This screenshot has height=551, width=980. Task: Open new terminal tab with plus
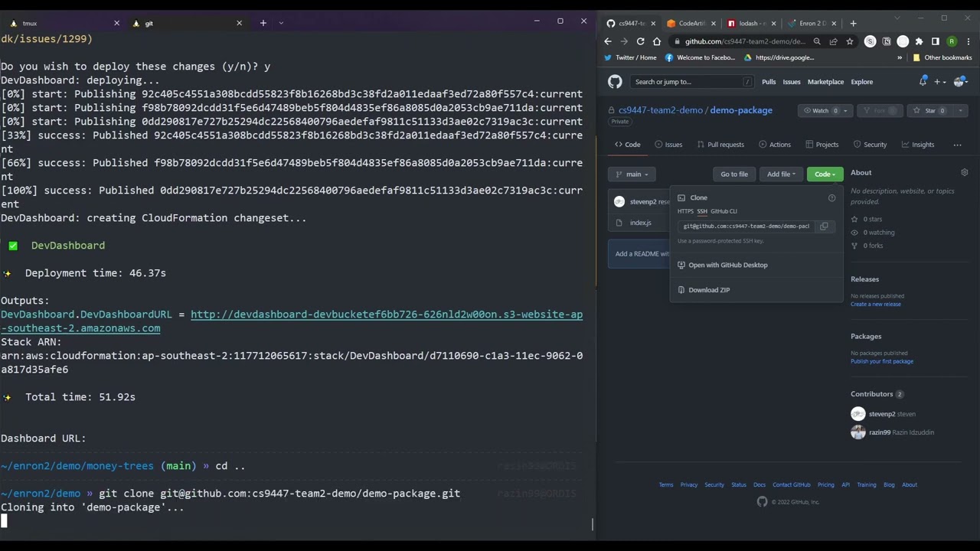(x=263, y=23)
